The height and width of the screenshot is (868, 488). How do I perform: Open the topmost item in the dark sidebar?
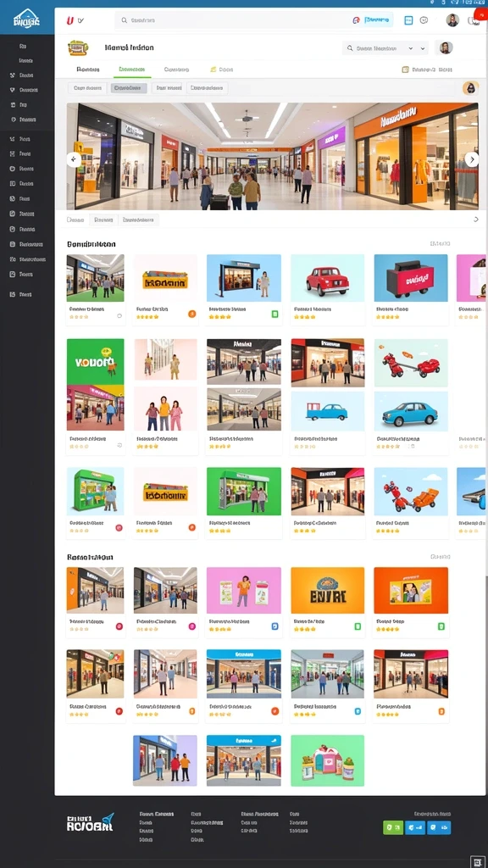coord(23,47)
